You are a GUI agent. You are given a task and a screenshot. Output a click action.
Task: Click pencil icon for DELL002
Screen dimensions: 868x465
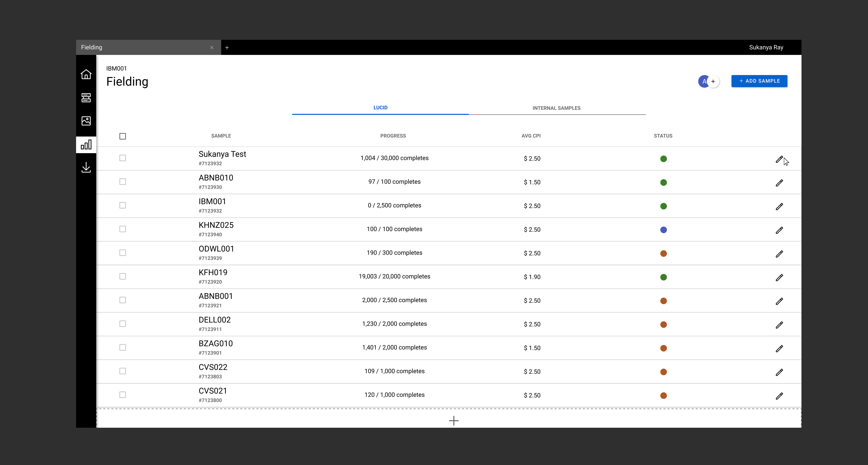(779, 325)
